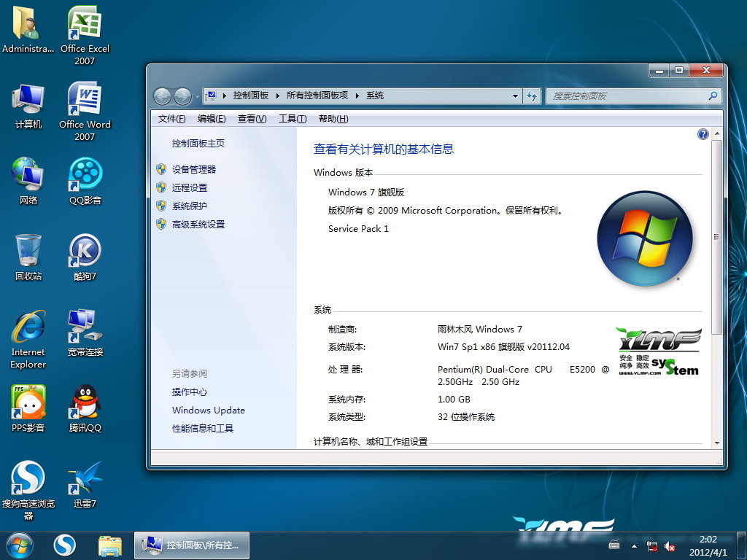Click the text 'Service Pack 1'
Viewport: 747px width, 560px height.
pyautogui.click(x=358, y=228)
